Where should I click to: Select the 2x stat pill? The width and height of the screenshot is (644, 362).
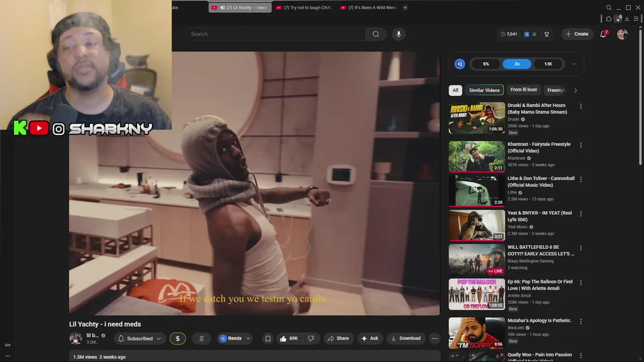[517, 64]
